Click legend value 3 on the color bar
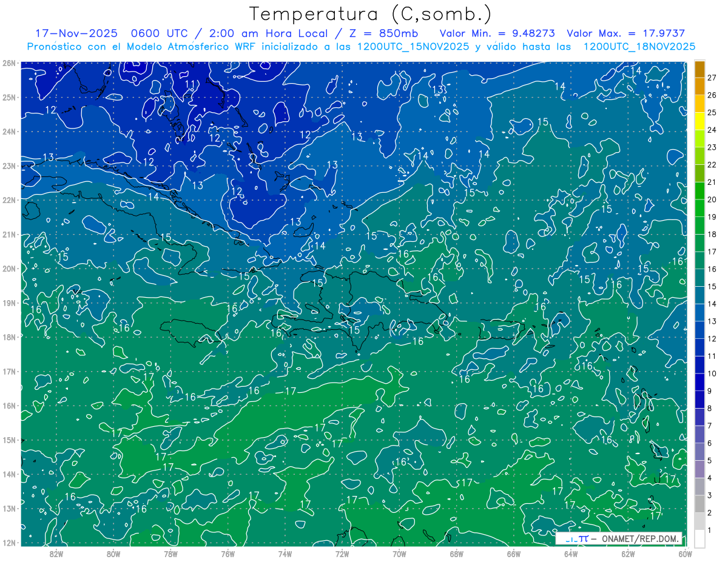This screenshot has width=728, height=562. tap(710, 495)
